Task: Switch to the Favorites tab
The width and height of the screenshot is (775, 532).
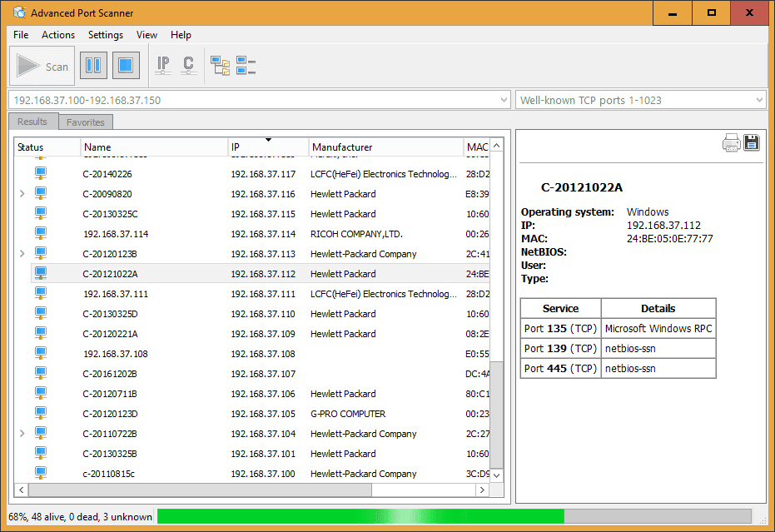Action: [86, 122]
